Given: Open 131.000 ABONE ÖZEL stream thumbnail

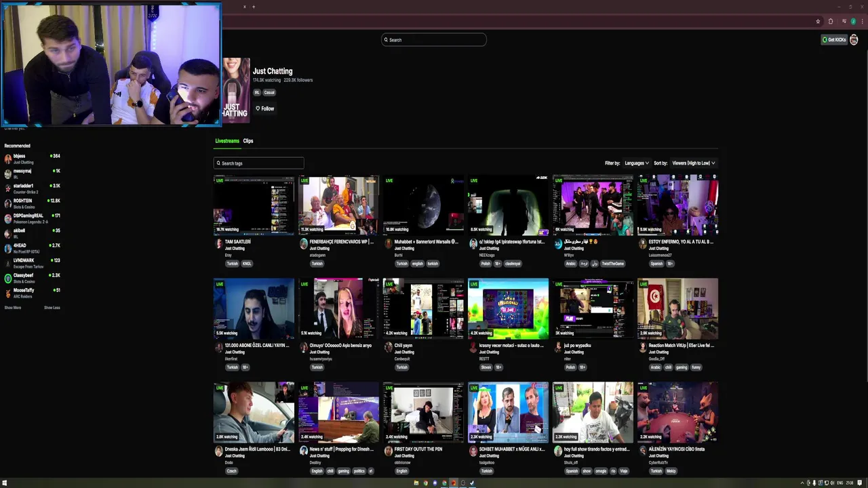Looking at the screenshot, I should 254,309.
